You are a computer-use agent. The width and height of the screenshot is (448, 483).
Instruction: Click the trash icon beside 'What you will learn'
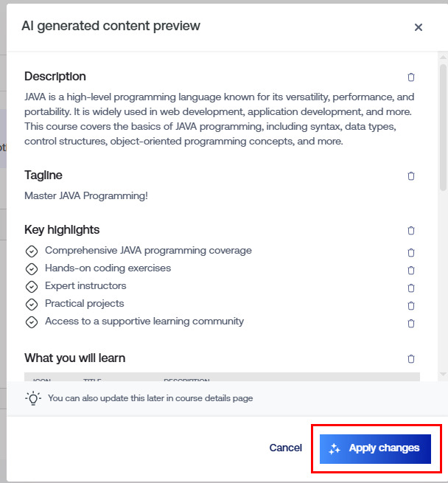click(411, 359)
